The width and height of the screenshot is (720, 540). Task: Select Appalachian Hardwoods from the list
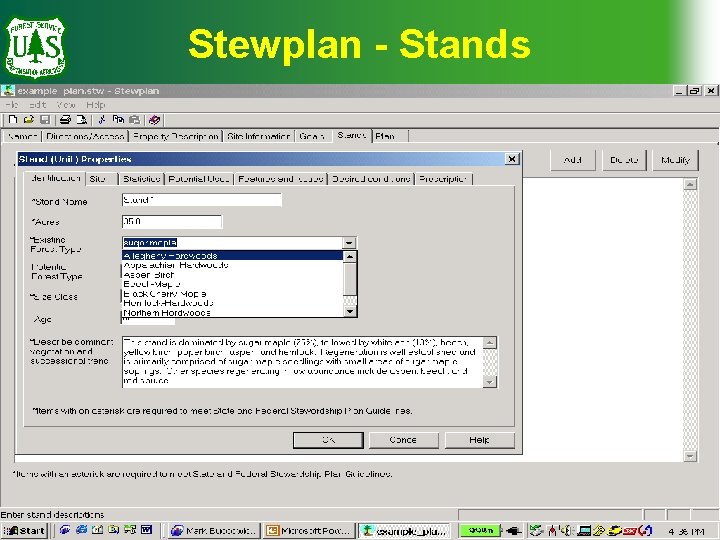[233, 265]
